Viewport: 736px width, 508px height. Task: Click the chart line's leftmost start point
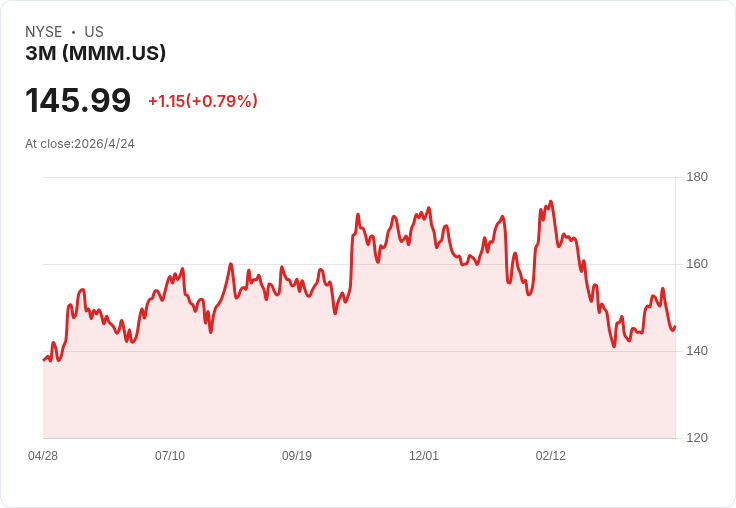click(x=44, y=360)
